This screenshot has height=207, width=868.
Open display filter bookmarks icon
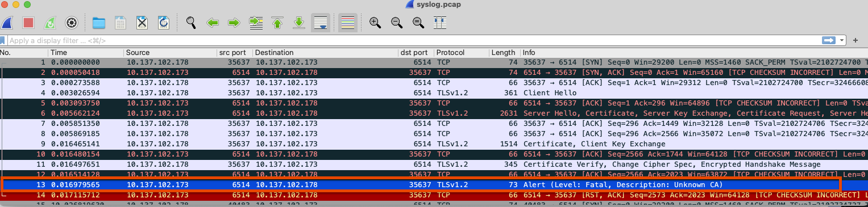(x=3, y=40)
